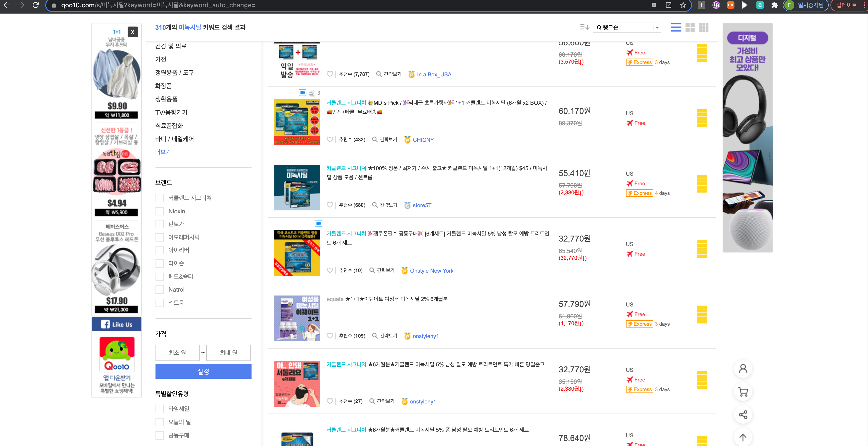Switch to small grid view icon
Viewport: 868px width, 446px height.
click(x=704, y=27)
